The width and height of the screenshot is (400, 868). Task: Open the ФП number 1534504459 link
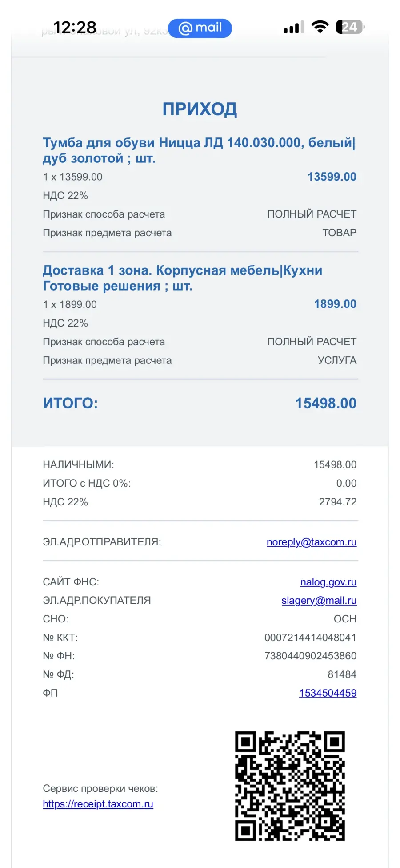(x=328, y=693)
